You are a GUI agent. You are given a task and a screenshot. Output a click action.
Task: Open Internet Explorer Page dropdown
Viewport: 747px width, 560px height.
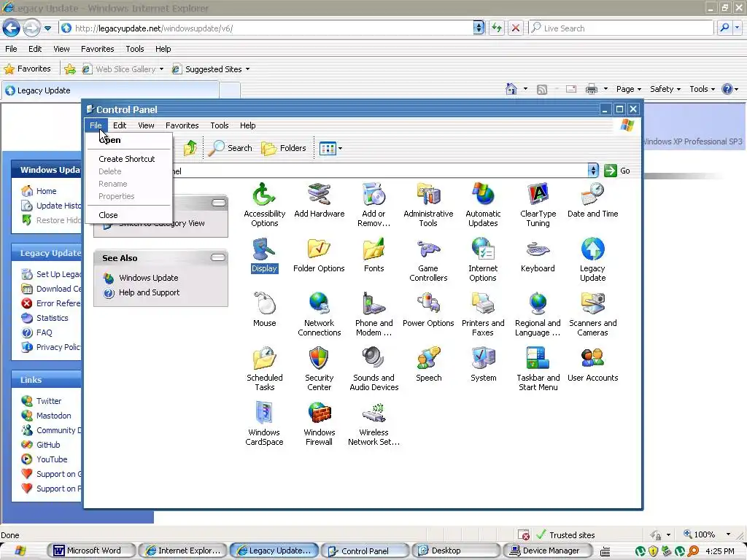click(x=628, y=89)
